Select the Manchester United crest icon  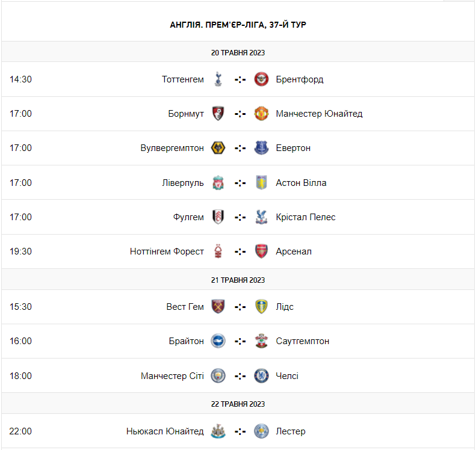tap(261, 114)
